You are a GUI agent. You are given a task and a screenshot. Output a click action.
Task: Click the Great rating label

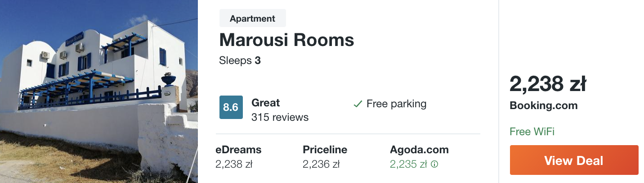pos(266,103)
